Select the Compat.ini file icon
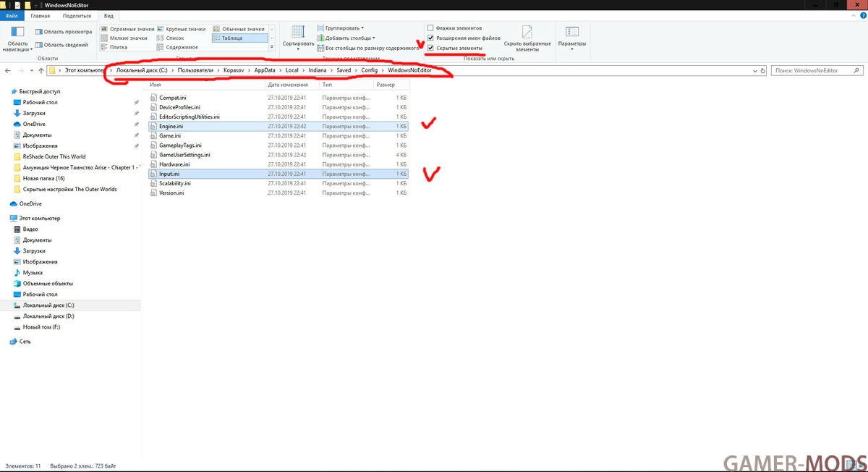 tap(153, 97)
